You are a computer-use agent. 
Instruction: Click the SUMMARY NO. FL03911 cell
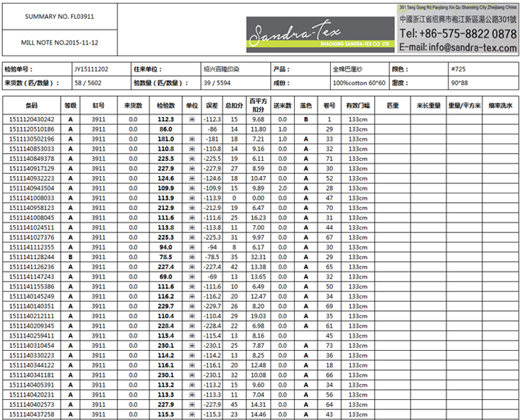(x=60, y=17)
